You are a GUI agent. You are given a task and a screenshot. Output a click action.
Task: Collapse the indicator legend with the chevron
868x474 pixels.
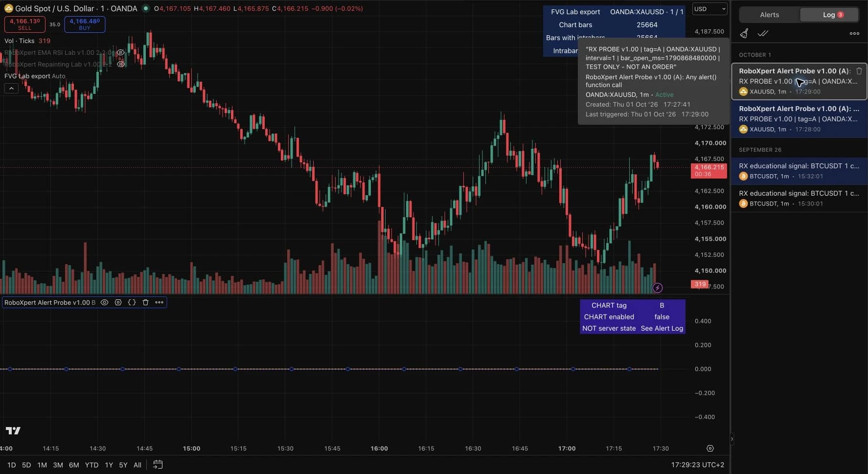(x=11, y=88)
